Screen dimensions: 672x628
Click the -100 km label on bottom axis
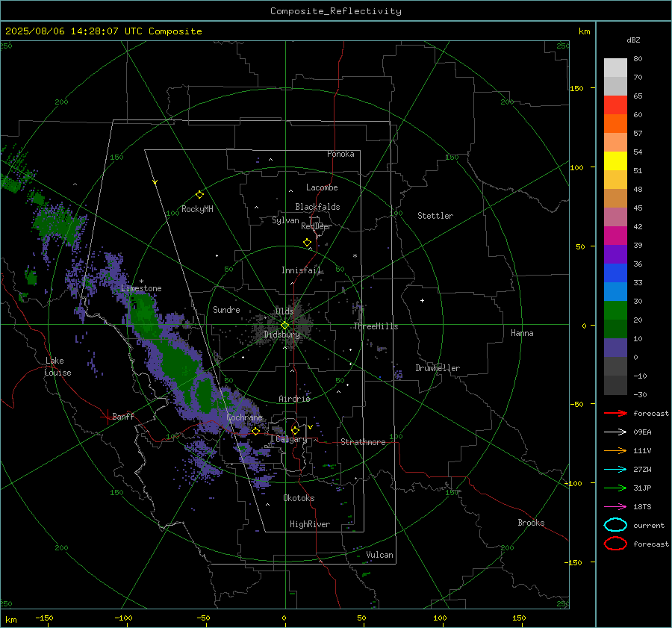pos(123,618)
